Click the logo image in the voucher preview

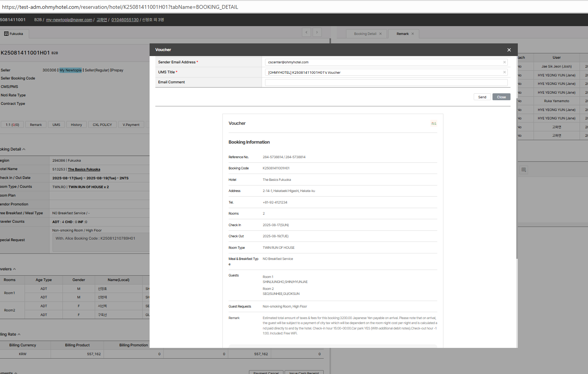pos(434,123)
